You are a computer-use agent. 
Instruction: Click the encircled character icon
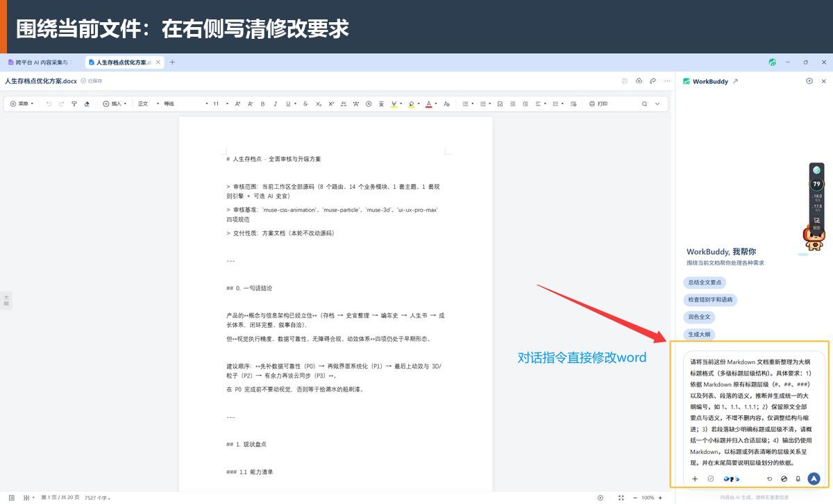click(x=369, y=104)
